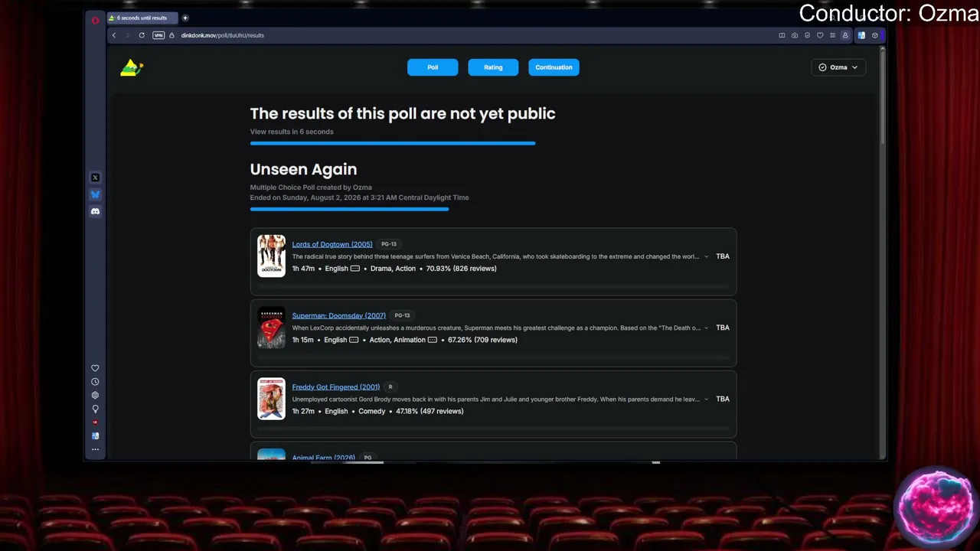Viewport: 980px width, 551px height.
Task: Open X (Twitter) in the sidebar
Action: (95, 178)
